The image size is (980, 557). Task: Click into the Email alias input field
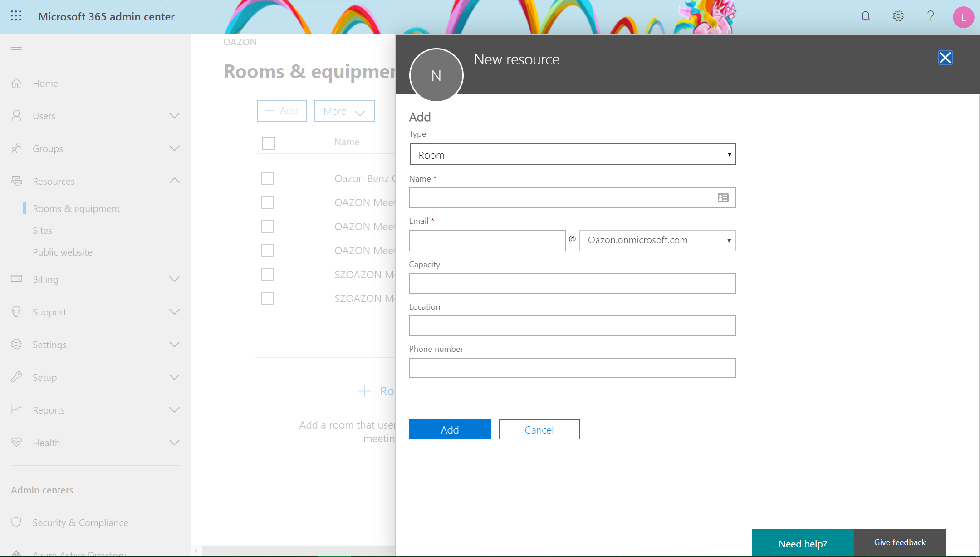pyautogui.click(x=487, y=240)
